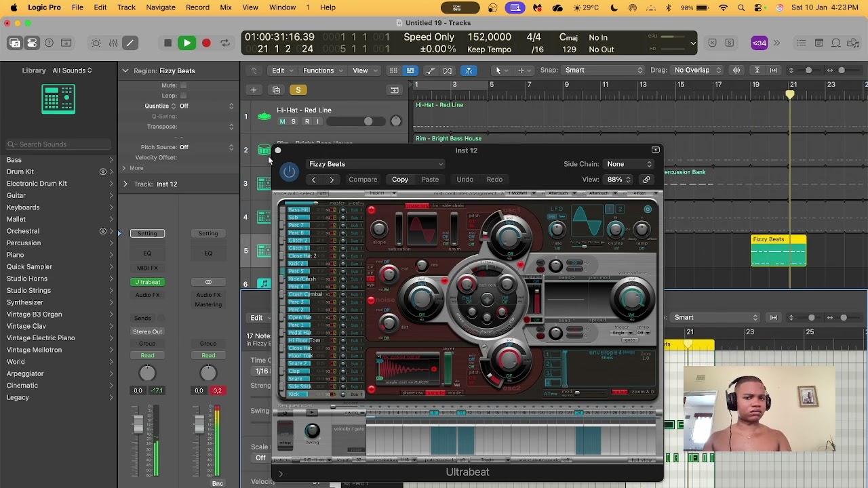Image resolution: width=868 pixels, height=488 pixels.
Task: Click the green Play button
Action: point(186,43)
